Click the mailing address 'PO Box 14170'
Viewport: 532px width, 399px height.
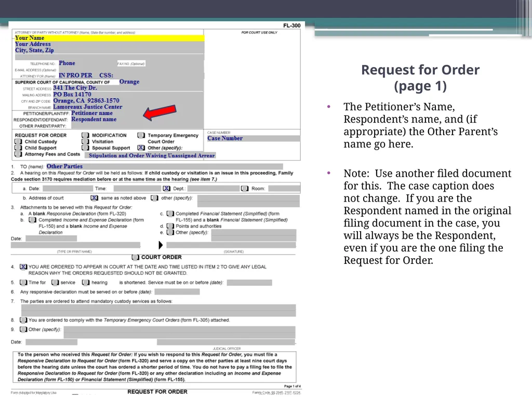(x=128, y=95)
